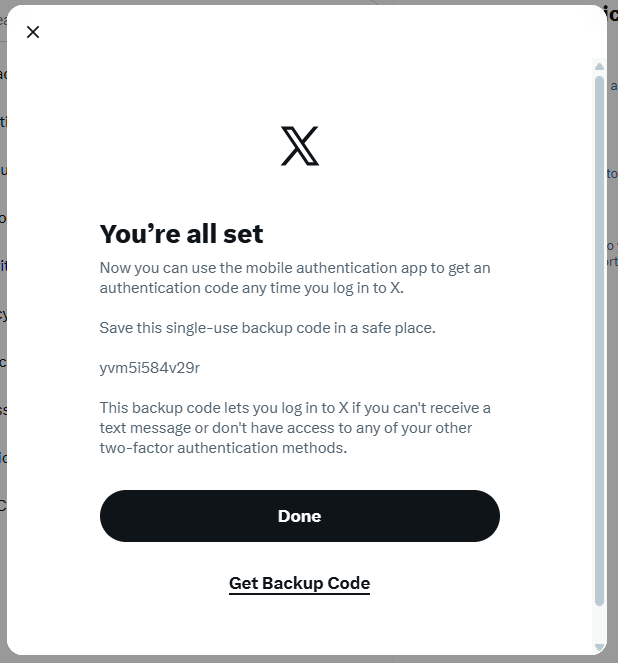The height and width of the screenshot is (663, 618).
Task: Click the scrollbar up arrow
Action: [x=599, y=65]
